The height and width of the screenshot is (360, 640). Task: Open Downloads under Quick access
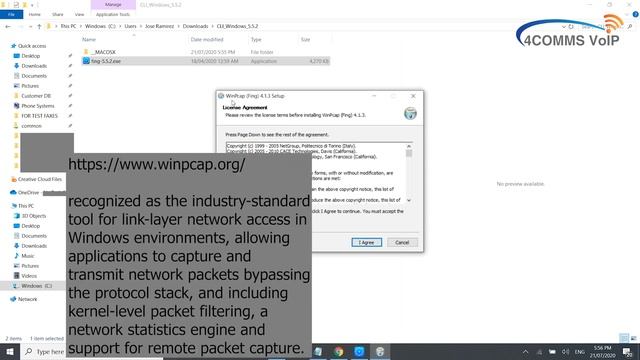34,66
